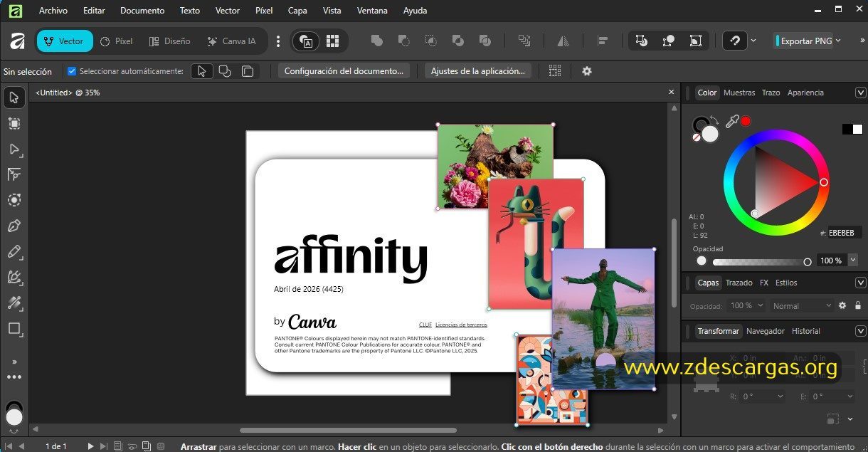Click the eyedropper color picker icon
This screenshot has height=452, width=868.
coord(732,121)
